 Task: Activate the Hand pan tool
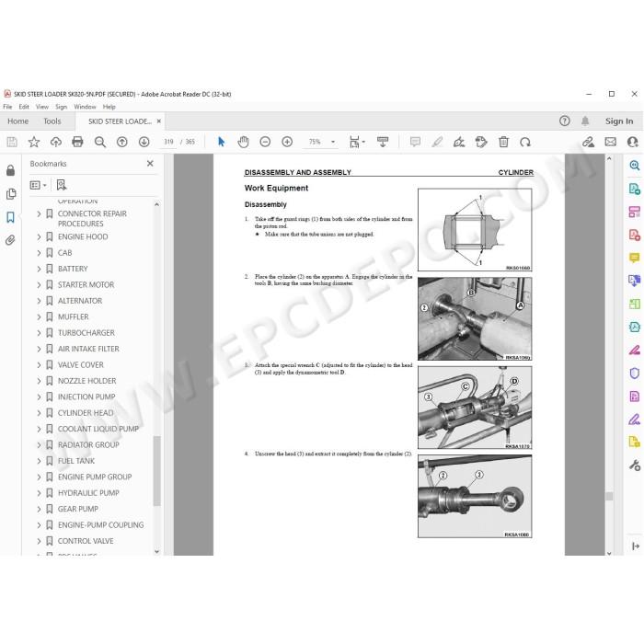243,142
